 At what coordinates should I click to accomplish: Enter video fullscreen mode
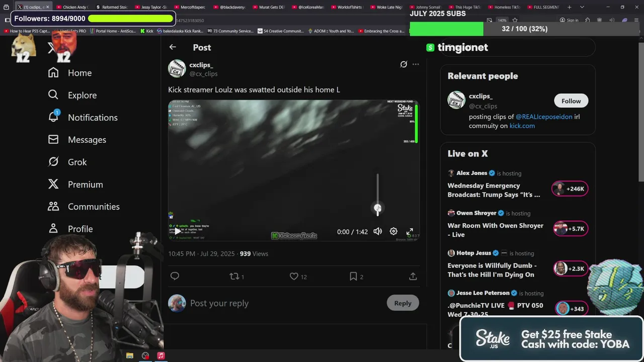pos(410,231)
